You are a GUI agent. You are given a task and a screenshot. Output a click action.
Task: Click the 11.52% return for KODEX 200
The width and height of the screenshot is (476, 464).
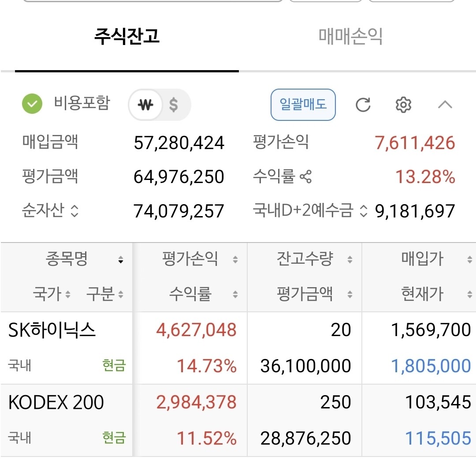click(x=207, y=438)
